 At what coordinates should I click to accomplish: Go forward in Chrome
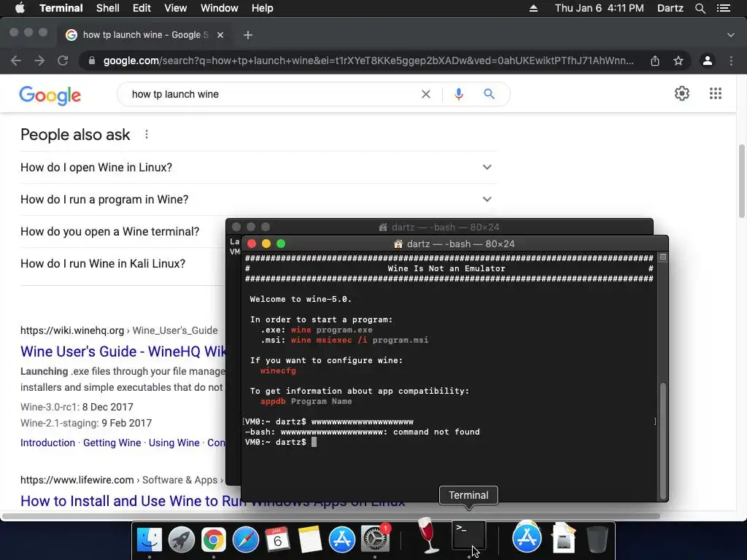click(x=39, y=61)
